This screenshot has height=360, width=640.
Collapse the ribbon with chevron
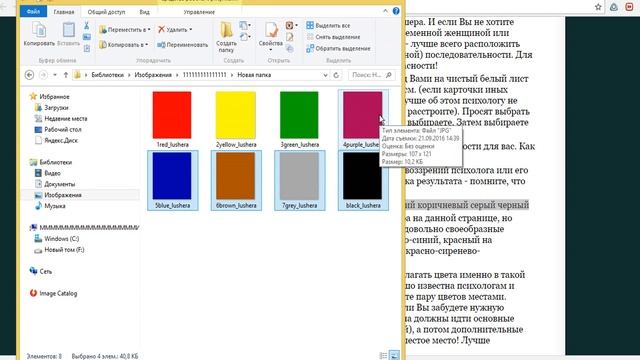(385, 11)
